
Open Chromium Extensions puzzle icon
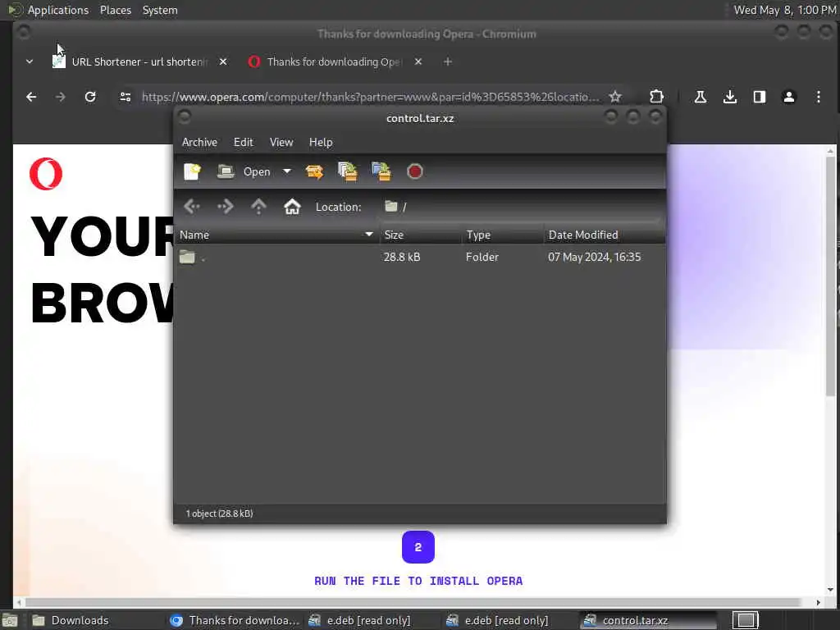coord(656,97)
